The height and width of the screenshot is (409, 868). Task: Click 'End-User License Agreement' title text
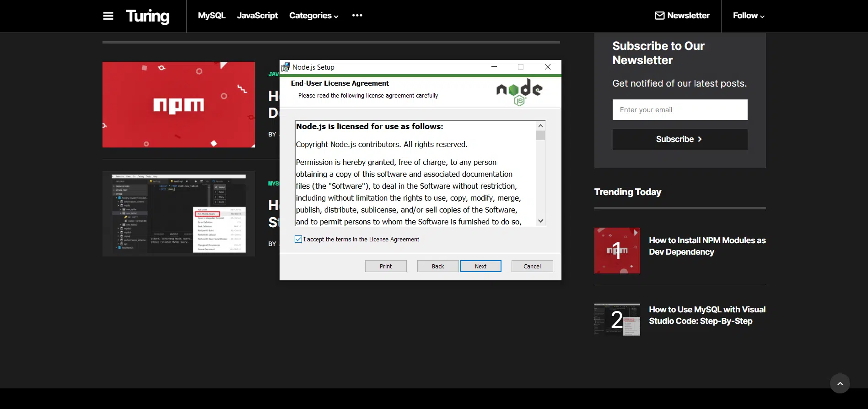point(340,83)
